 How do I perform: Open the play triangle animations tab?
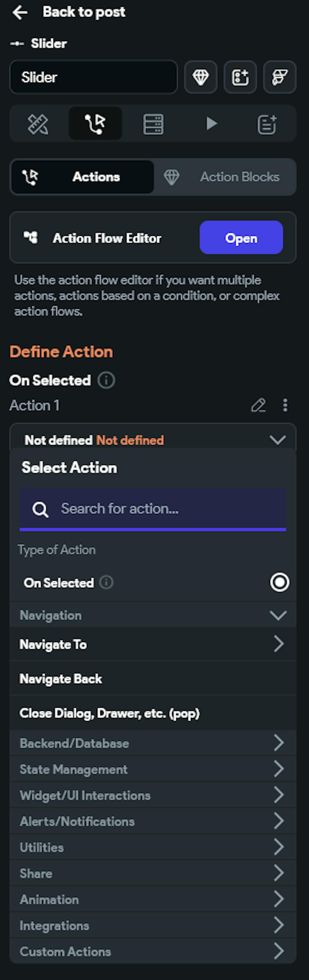point(211,124)
